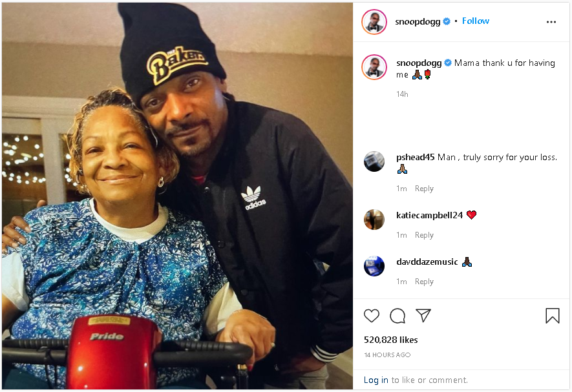Screen dimensions: 572x392
Task: Reply to davddazemusic's comment
Action: point(424,282)
